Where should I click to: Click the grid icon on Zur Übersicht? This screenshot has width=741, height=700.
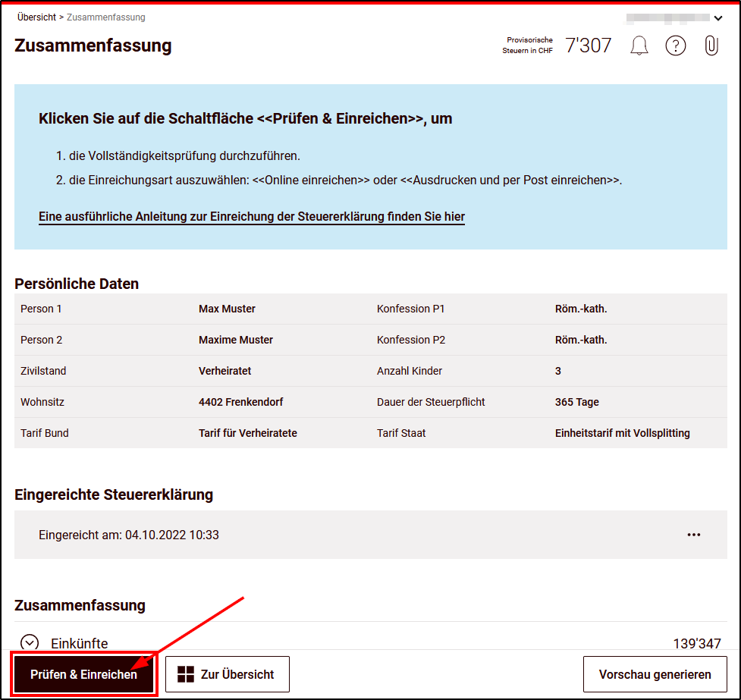[185, 674]
